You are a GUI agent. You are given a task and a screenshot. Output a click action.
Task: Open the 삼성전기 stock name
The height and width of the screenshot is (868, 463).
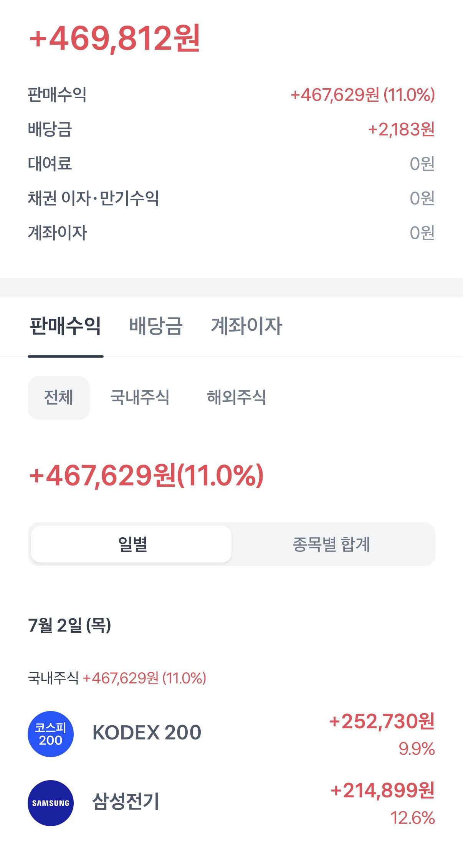click(x=126, y=802)
